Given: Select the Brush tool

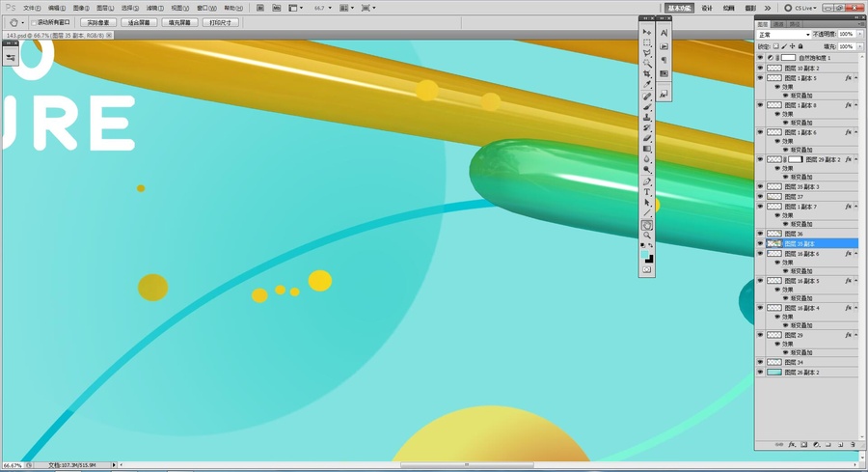Looking at the screenshot, I should [x=646, y=107].
